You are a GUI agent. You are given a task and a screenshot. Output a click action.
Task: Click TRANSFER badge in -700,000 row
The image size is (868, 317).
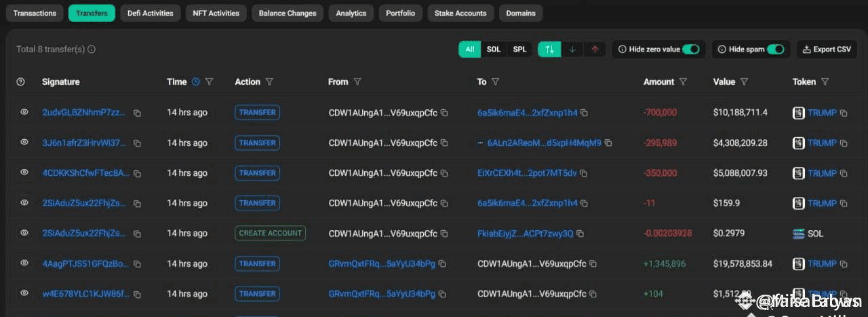click(x=258, y=113)
